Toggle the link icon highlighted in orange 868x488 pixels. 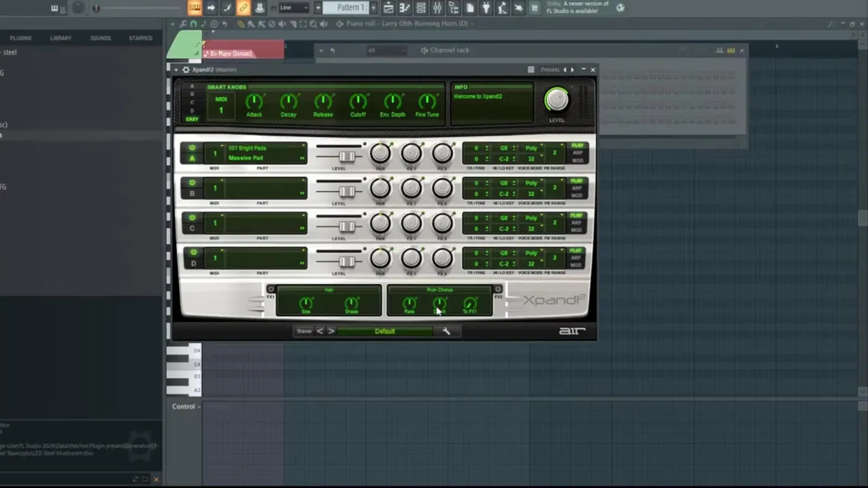[x=243, y=7]
